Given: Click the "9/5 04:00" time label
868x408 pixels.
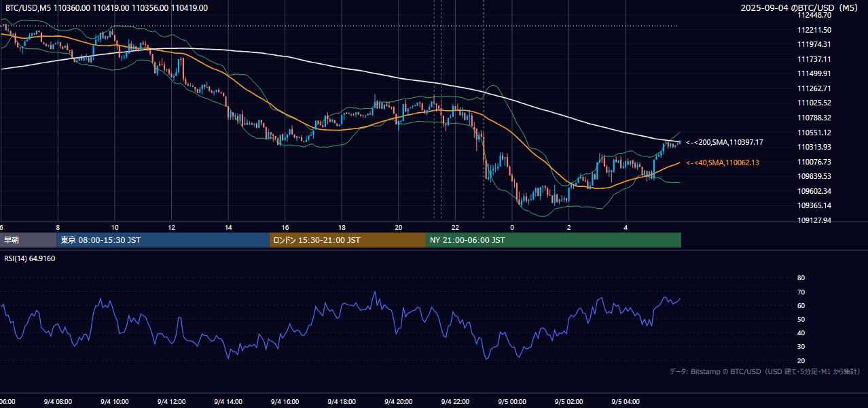Looking at the screenshot, I should 626,402.
